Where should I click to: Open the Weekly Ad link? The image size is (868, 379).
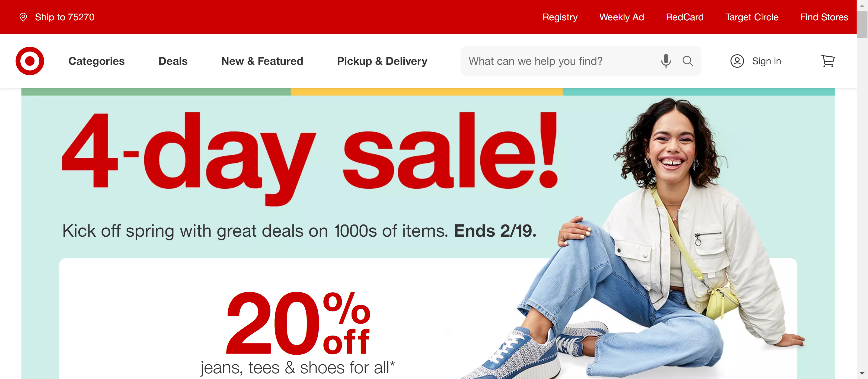pyautogui.click(x=622, y=17)
